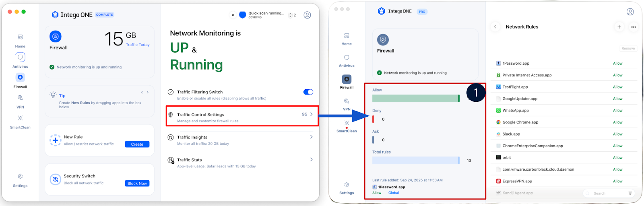Expand Traffic Insights chevron
This screenshot has width=644, height=206.
312,137
